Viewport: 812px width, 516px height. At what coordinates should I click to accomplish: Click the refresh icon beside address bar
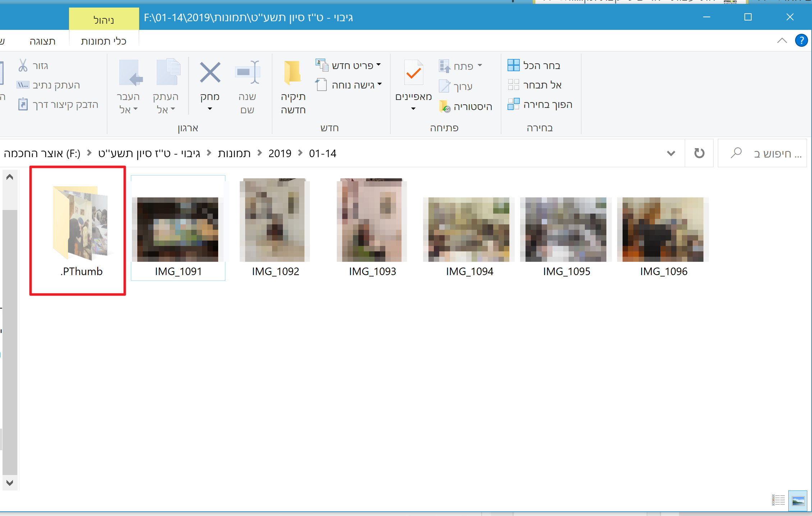coord(699,154)
